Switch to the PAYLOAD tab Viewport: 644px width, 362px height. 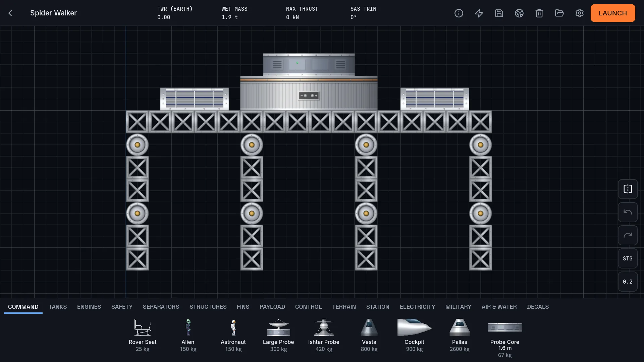[x=272, y=307]
